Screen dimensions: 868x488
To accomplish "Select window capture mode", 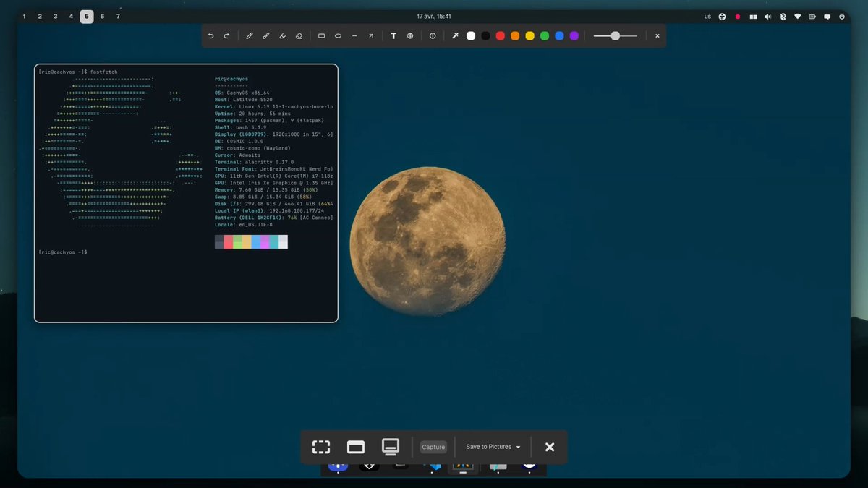I will point(356,447).
